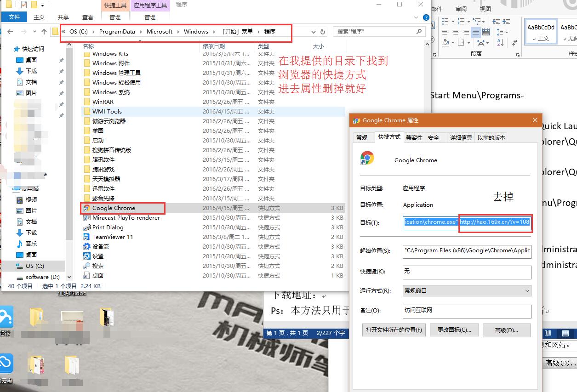
Task: Click the numbered list icon in Word
Action: click(x=462, y=22)
